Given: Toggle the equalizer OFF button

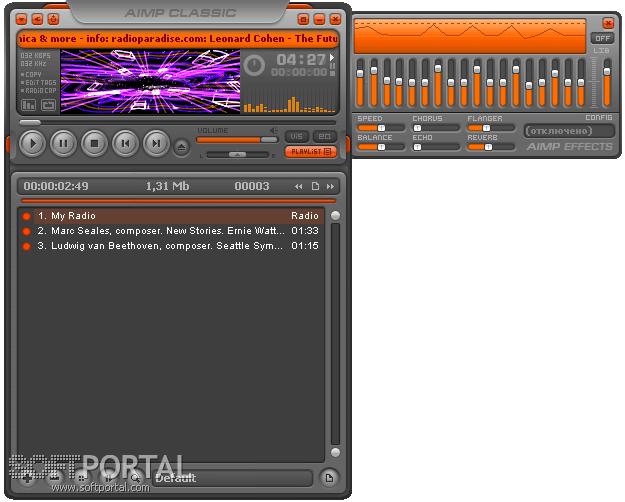Looking at the screenshot, I should [x=602, y=38].
